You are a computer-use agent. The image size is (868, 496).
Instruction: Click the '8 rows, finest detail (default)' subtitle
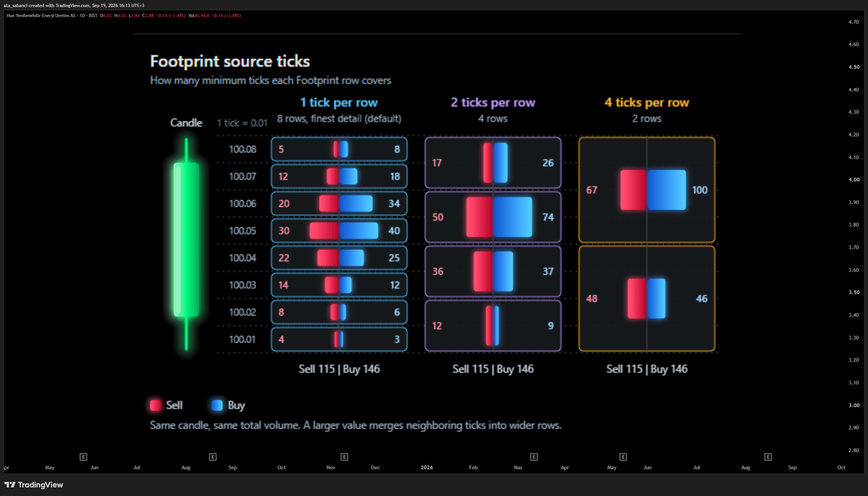[339, 119]
